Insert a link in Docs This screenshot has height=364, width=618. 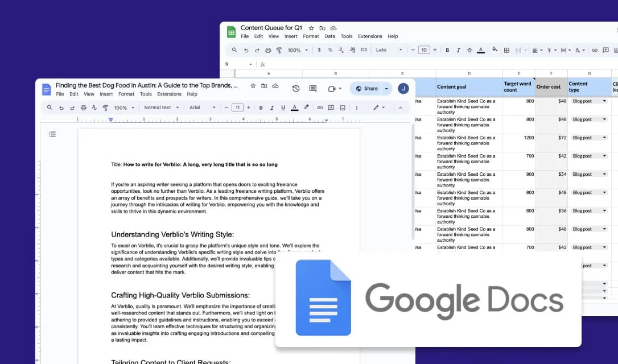pyautogui.click(x=320, y=107)
